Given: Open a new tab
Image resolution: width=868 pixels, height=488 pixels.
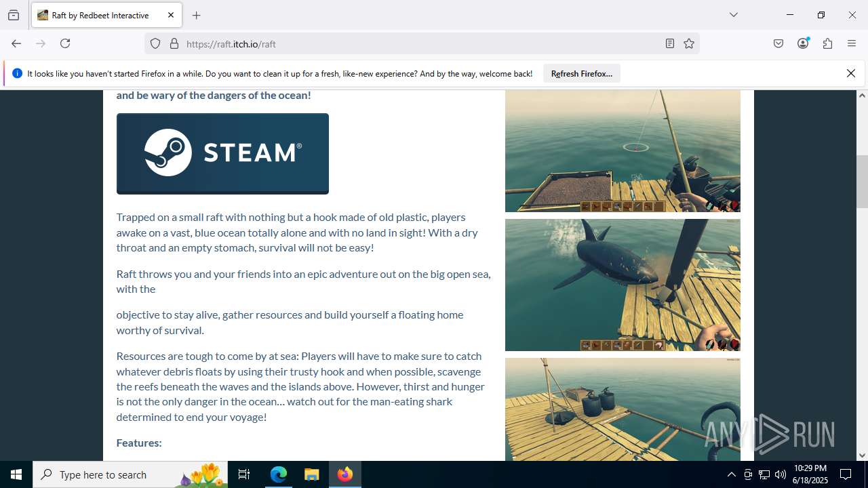Looking at the screenshot, I should pyautogui.click(x=197, y=15).
